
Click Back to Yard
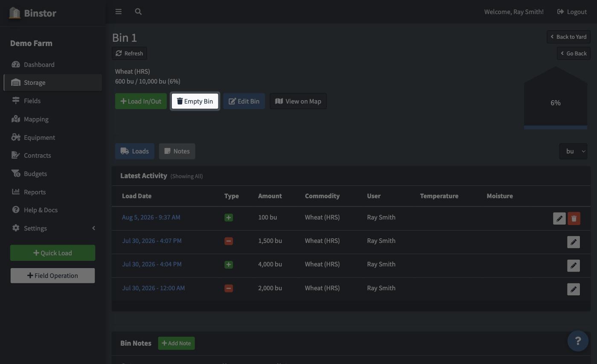pyautogui.click(x=568, y=37)
